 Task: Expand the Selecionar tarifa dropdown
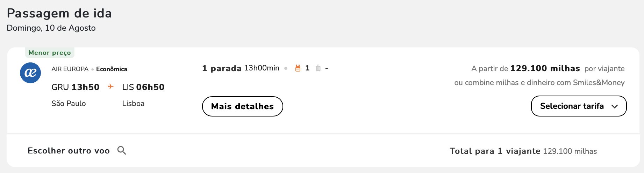[579, 106]
